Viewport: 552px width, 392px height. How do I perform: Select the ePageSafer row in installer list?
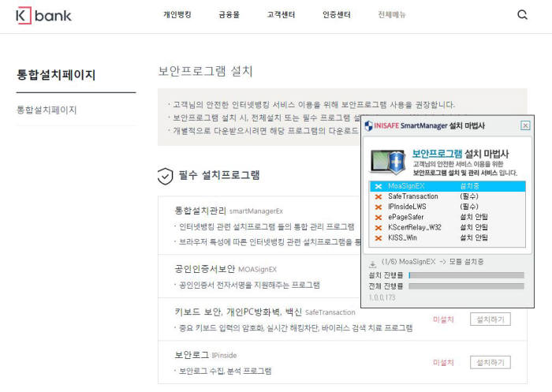click(x=447, y=217)
